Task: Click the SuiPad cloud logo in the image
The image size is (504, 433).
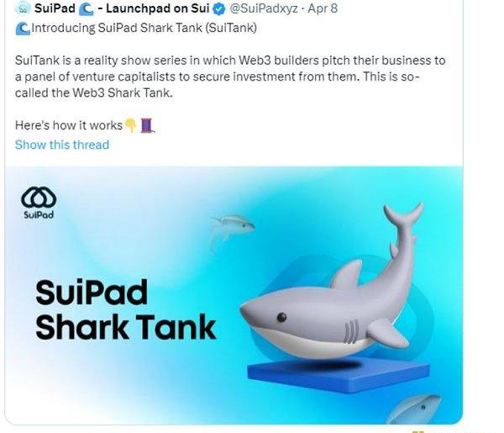Action: pos(38,198)
